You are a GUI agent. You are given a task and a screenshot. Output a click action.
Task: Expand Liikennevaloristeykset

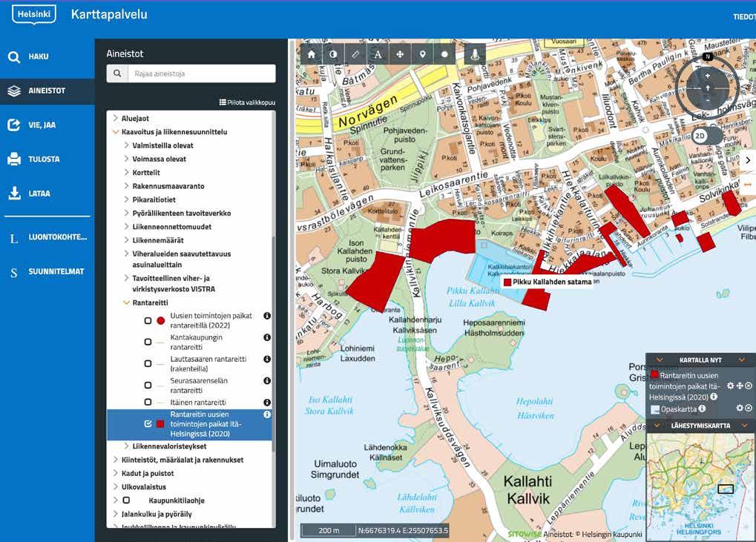(x=126, y=446)
